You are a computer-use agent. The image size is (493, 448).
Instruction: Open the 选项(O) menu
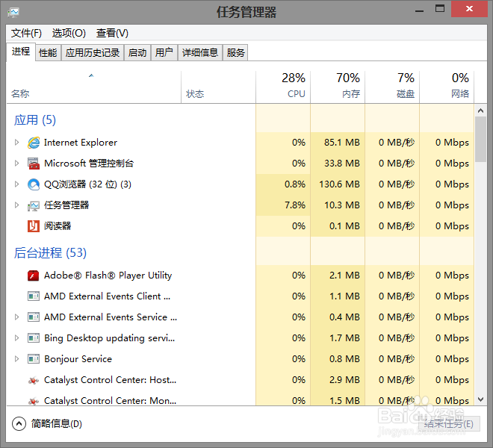(x=69, y=33)
